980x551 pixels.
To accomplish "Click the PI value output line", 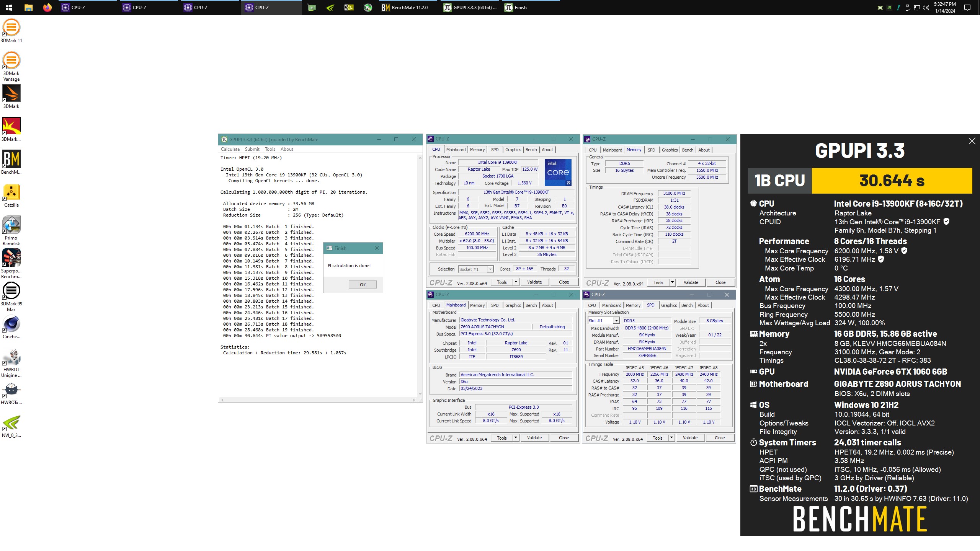I will (x=282, y=336).
